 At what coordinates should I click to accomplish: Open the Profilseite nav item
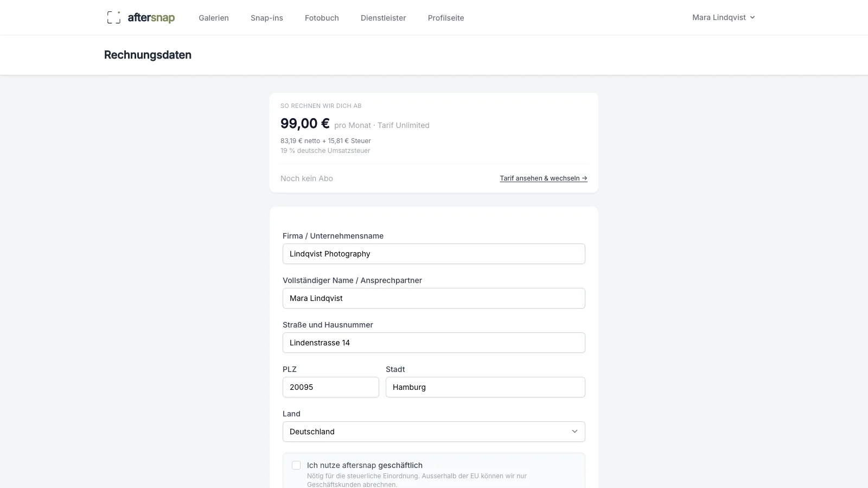coord(446,18)
